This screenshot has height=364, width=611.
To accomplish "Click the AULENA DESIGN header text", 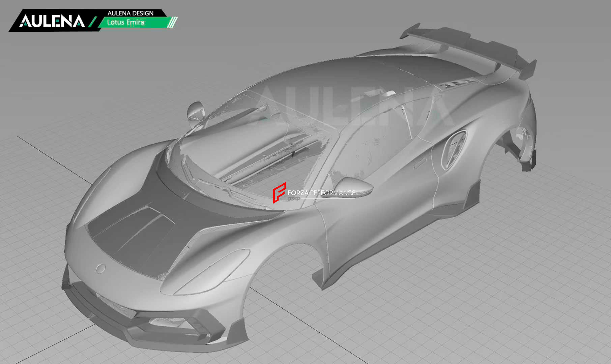I will pos(130,13).
